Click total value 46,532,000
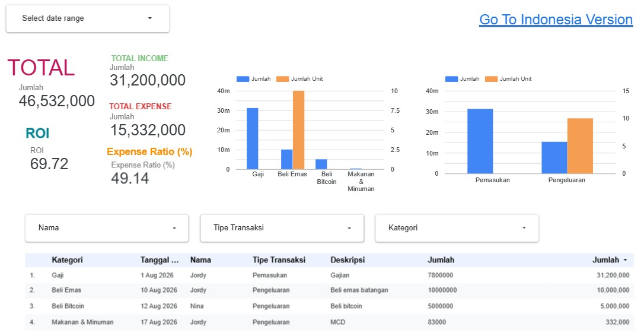This screenshot has height=336, width=644. pos(57,101)
